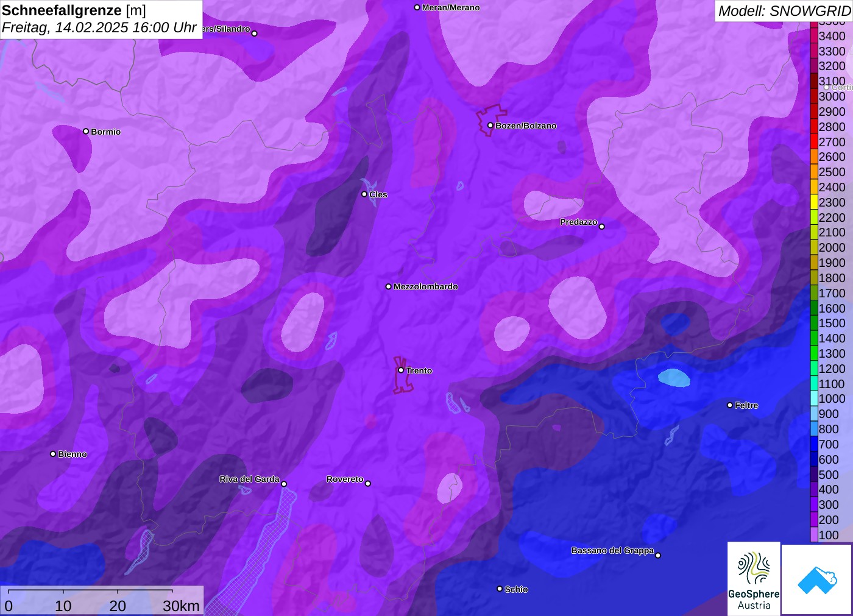
Task: Click the 2700 m red legend swatch
Action: [x=814, y=142]
